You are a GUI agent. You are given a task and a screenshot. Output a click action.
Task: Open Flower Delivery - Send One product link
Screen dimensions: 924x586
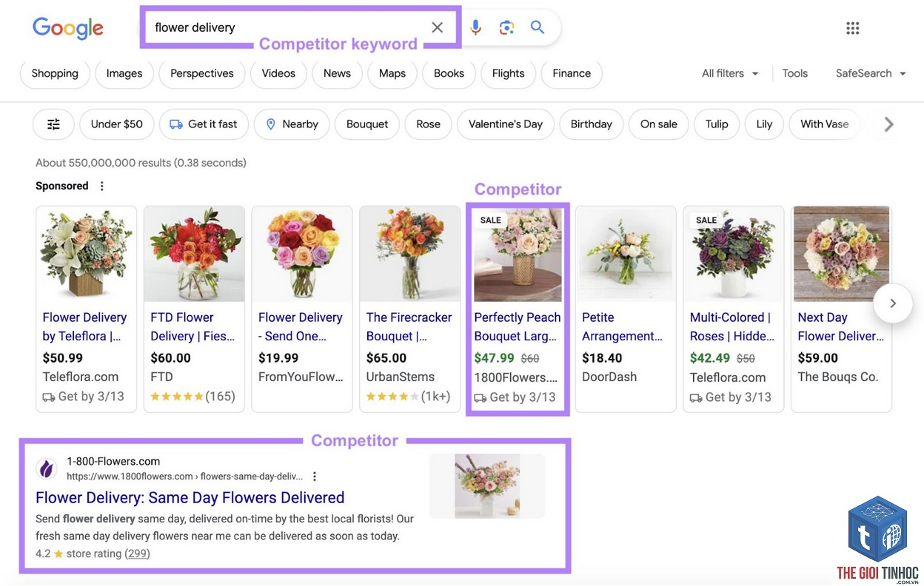(301, 326)
